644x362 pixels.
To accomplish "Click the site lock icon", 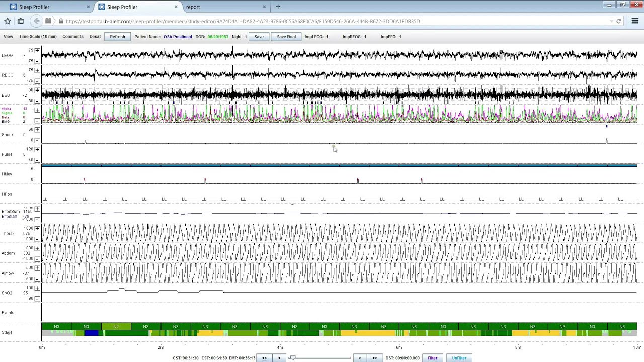I will [61, 21].
